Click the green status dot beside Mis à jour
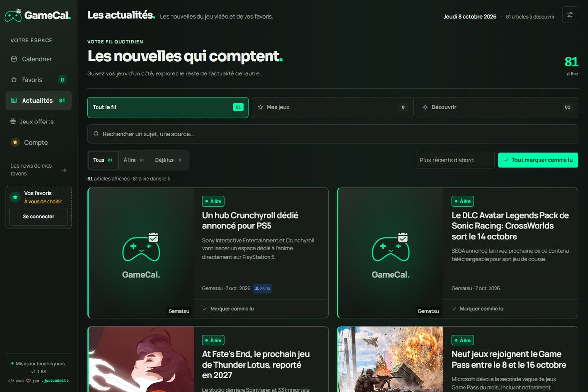Screen dimensions: 588x392 tap(12, 364)
